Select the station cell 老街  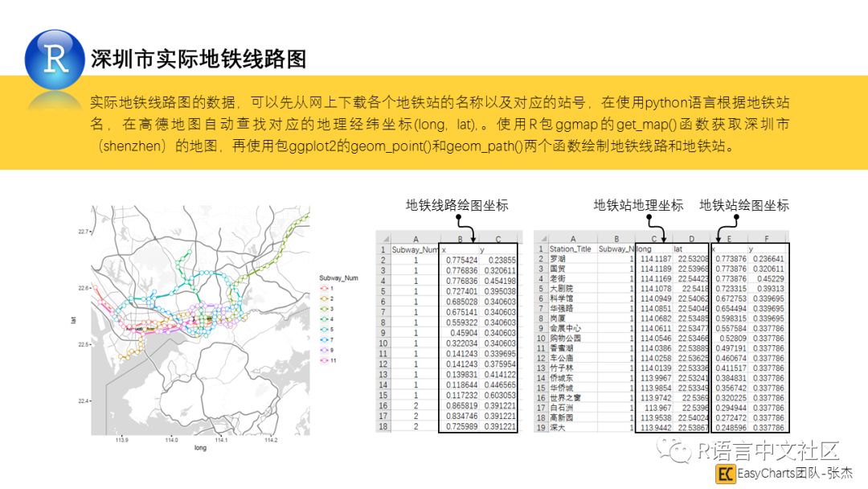point(572,278)
